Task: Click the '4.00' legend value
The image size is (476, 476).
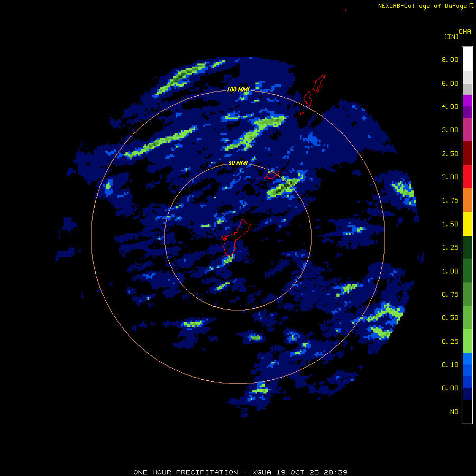Action: click(450, 106)
